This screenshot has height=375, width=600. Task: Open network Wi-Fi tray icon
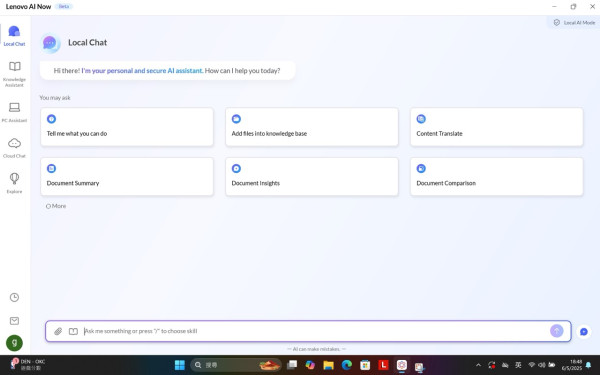click(x=531, y=365)
